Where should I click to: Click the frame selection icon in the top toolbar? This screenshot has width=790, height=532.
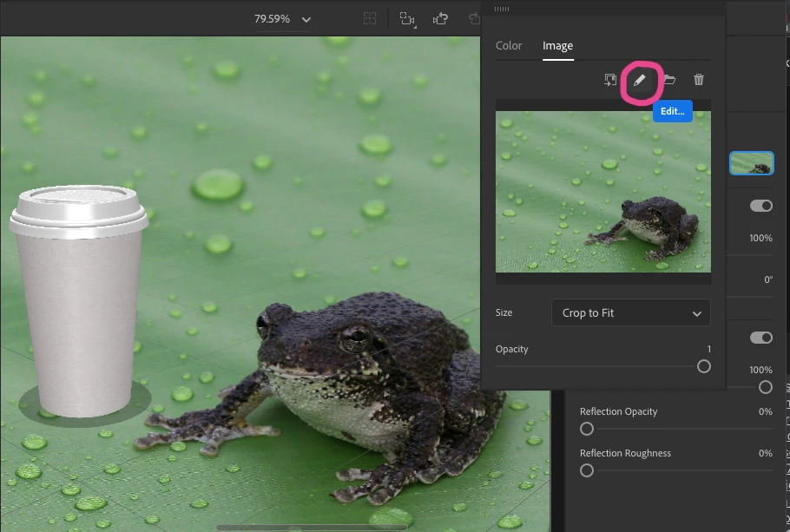tap(370, 19)
